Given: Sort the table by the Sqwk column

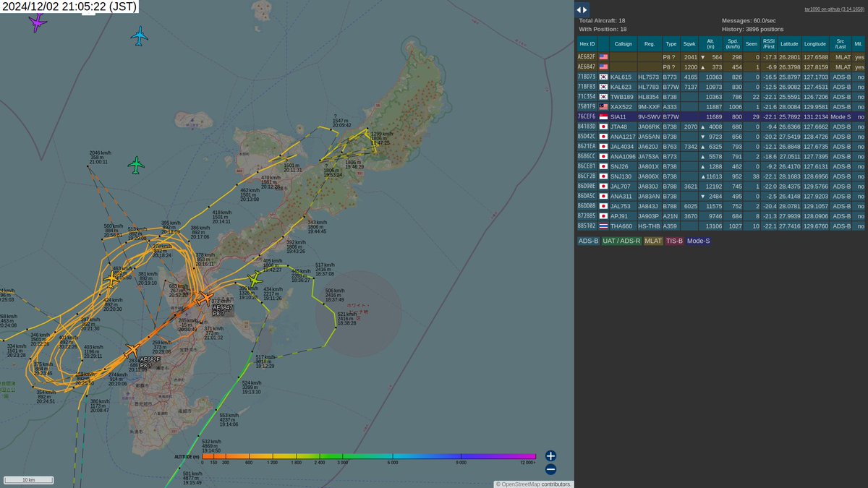Looking at the screenshot, I should [690, 44].
